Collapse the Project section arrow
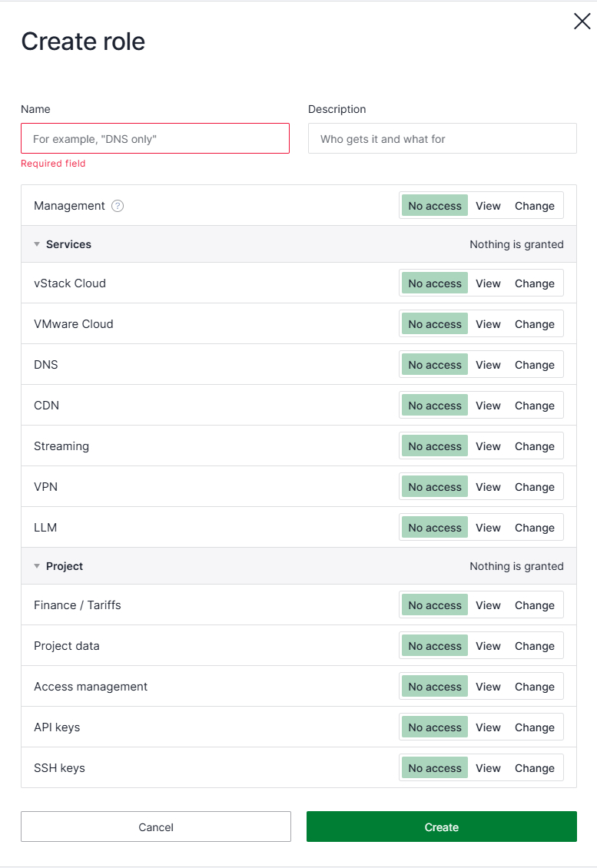Screen dimensions: 597x868 [37, 566]
